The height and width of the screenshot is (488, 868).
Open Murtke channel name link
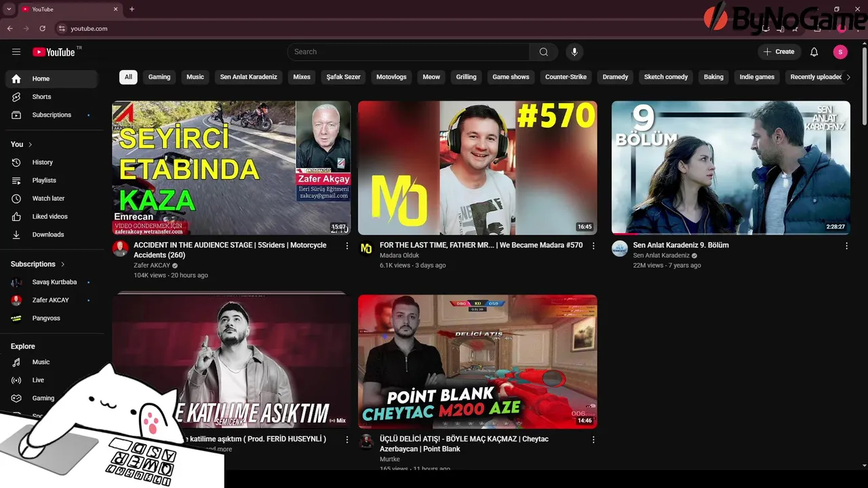(x=391, y=459)
